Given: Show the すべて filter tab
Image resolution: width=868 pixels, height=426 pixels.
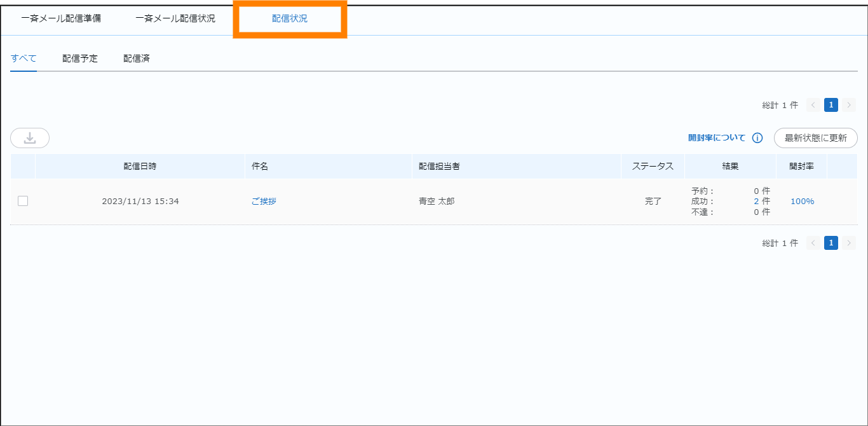Looking at the screenshot, I should (24, 58).
